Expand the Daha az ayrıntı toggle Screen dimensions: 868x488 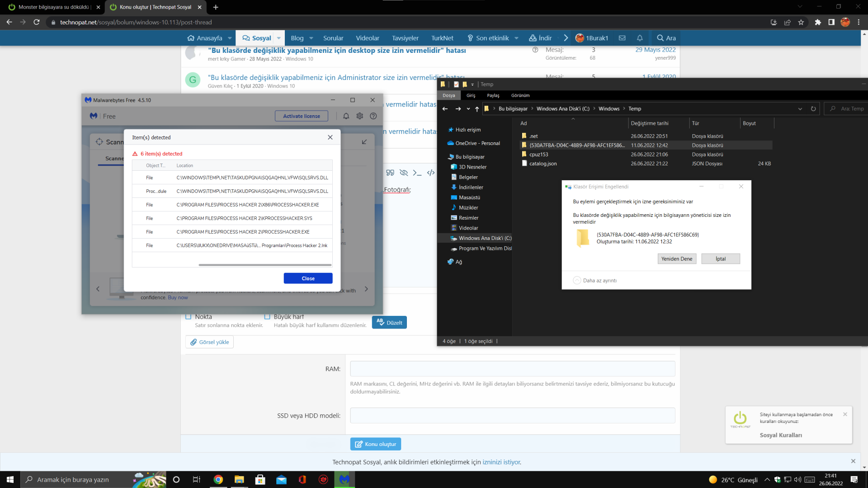pyautogui.click(x=577, y=281)
